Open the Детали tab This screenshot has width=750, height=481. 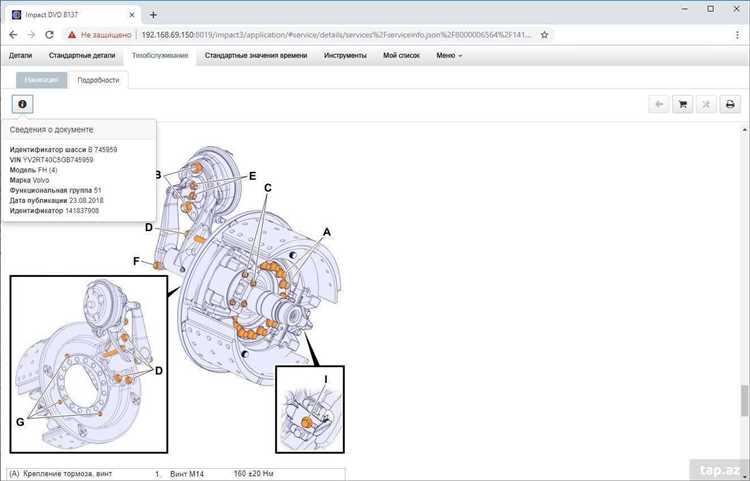[x=21, y=55]
